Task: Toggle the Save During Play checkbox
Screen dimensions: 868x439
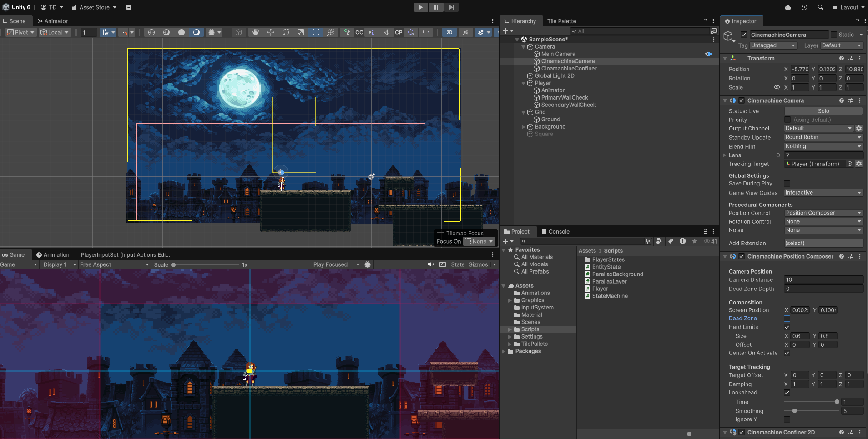Action: pos(787,184)
